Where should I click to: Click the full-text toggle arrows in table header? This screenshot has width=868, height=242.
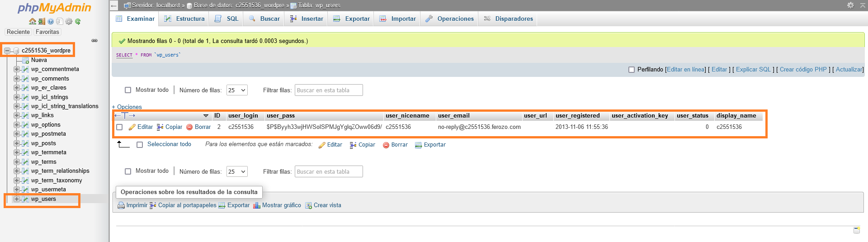click(x=125, y=116)
